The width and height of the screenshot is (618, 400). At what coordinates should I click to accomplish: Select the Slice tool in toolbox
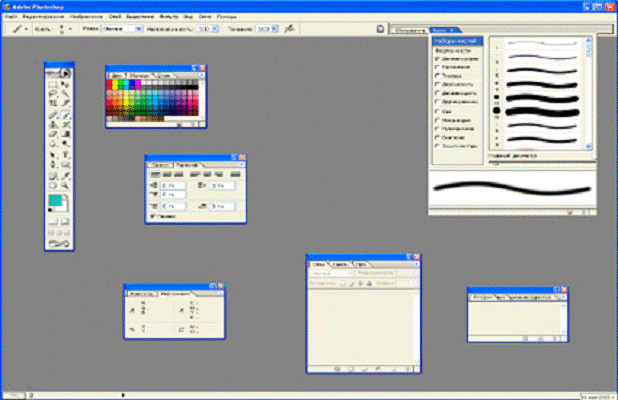pyautogui.click(x=65, y=104)
